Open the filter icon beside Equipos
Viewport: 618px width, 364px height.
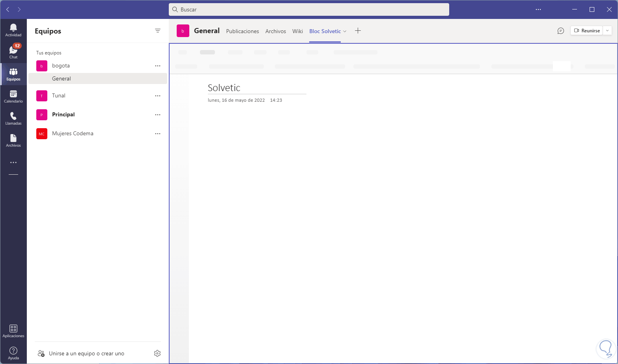point(158,31)
